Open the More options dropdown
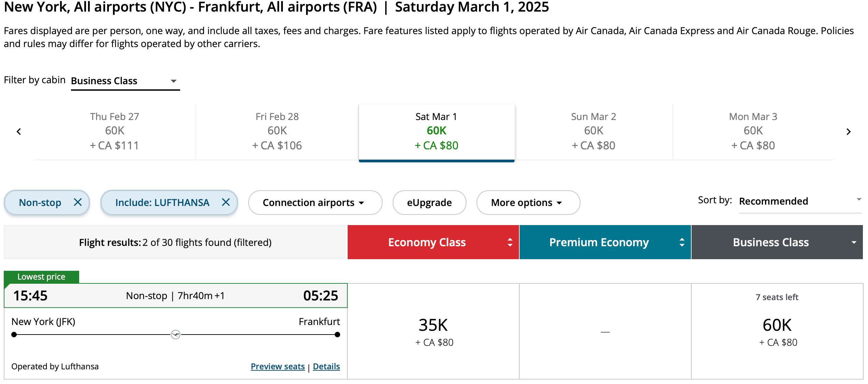 [528, 203]
